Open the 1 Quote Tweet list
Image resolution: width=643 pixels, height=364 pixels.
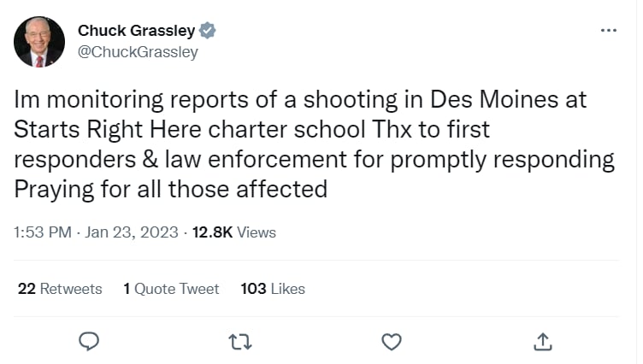(171, 289)
